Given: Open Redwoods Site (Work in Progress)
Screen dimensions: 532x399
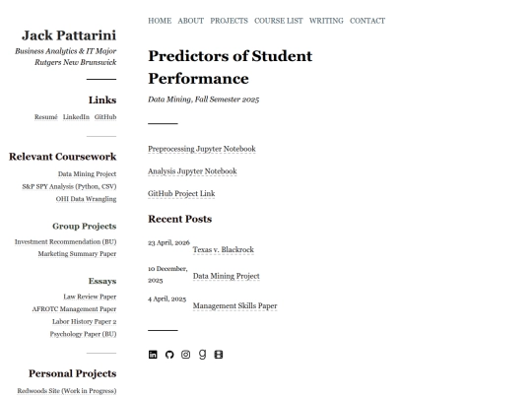Looking at the screenshot, I should (67, 391).
